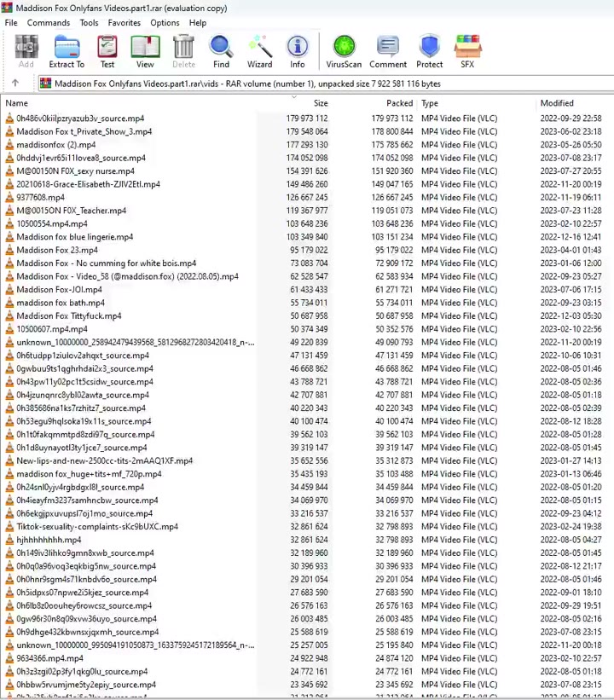The width and height of the screenshot is (614, 700).
Task: Select file 0h385686na1ks7rzhitz7_source.mp4
Action: click(81, 408)
